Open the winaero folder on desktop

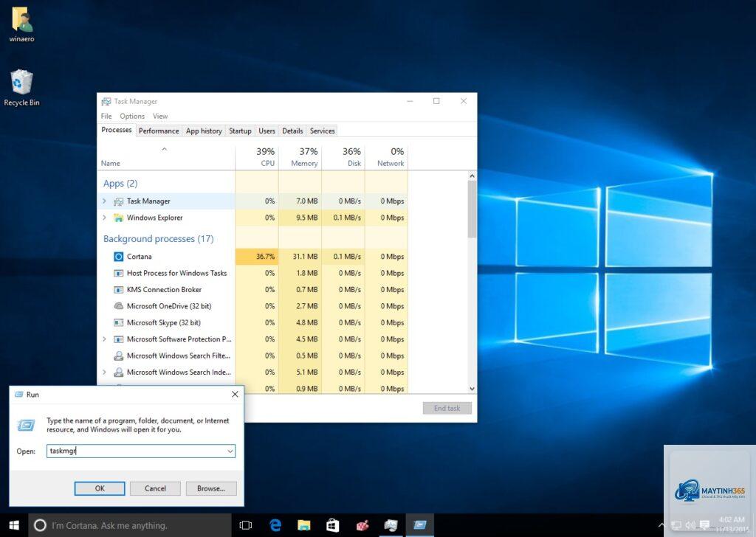tap(21, 24)
